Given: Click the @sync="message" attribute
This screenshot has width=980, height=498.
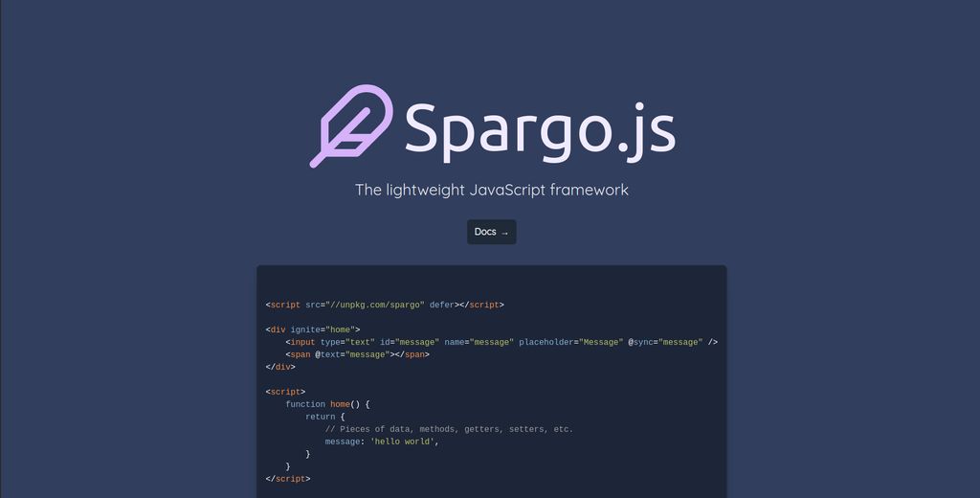Looking at the screenshot, I should (666, 342).
